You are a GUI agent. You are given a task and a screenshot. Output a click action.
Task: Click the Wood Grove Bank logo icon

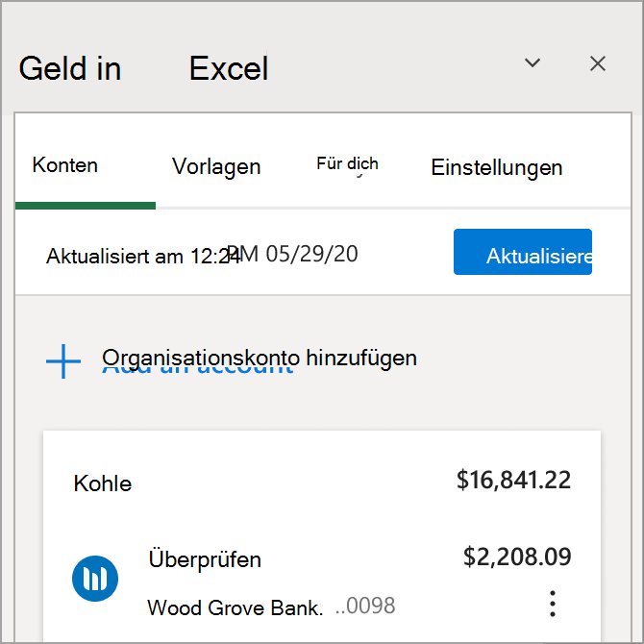[95, 579]
